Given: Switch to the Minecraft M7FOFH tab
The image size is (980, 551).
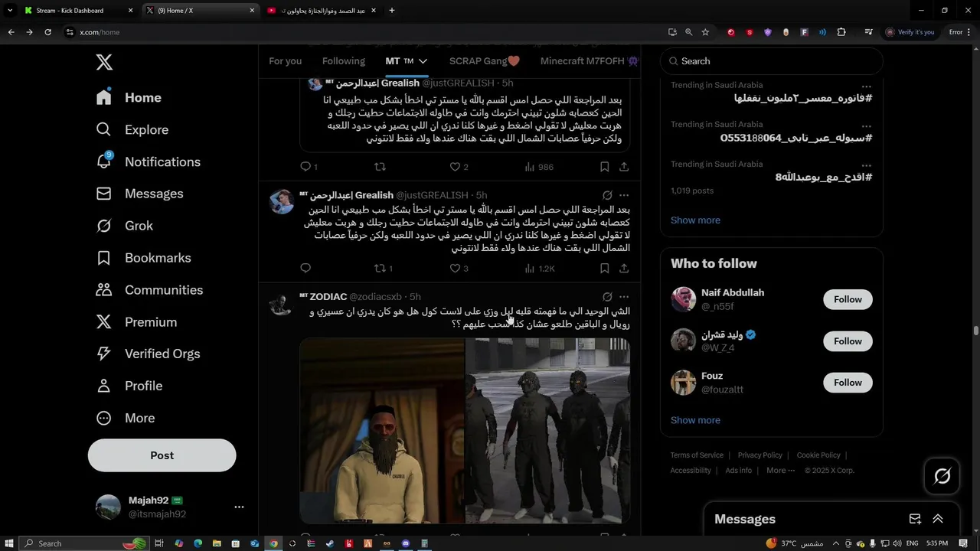Looking at the screenshot, I should 590,61.
